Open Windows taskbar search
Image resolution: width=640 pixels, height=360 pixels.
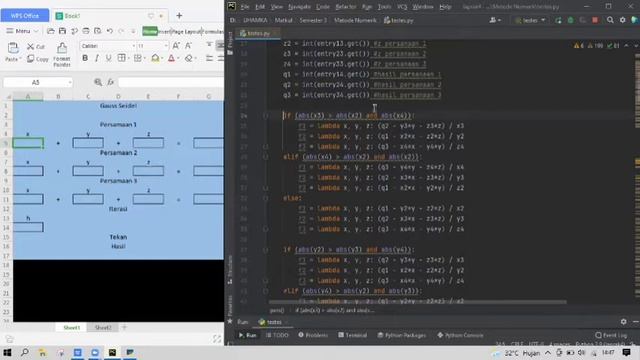coord(24,352)
